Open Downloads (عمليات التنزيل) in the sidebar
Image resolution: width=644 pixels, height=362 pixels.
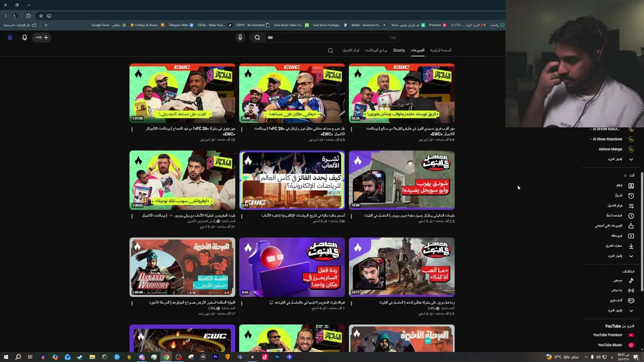pyautogui.click(x=619, y=246)
